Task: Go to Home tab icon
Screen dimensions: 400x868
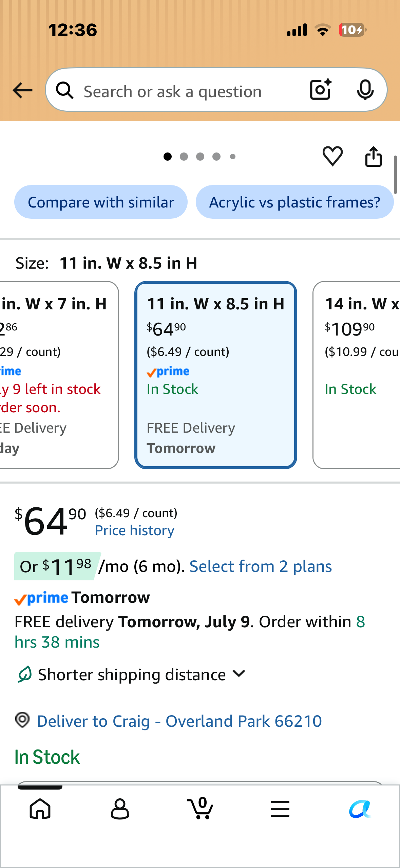Action: tap(40, 809)
